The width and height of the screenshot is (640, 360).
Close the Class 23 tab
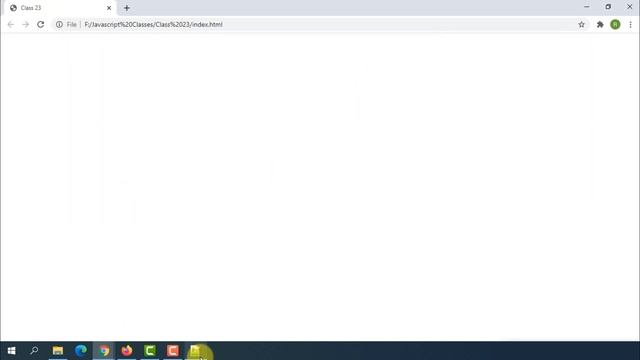[x=109, y=8]
